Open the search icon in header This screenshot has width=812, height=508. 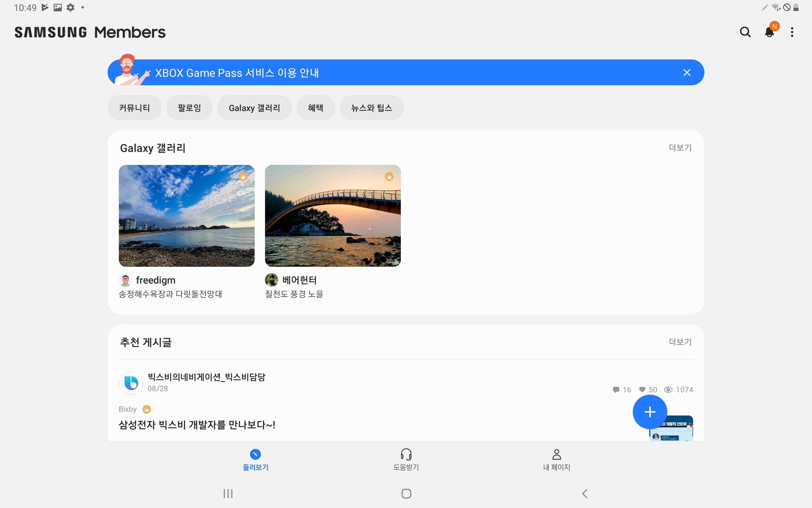click(x=745, y=32)
